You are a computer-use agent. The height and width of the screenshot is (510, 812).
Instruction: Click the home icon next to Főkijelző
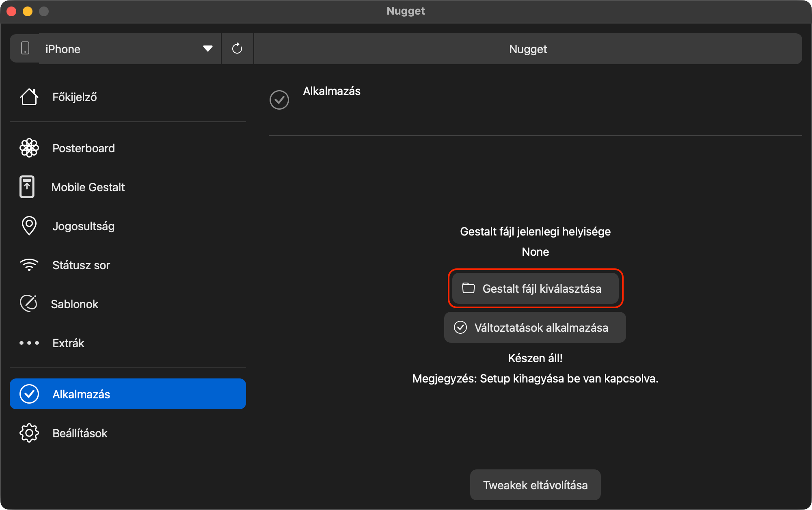pos(29,97)
